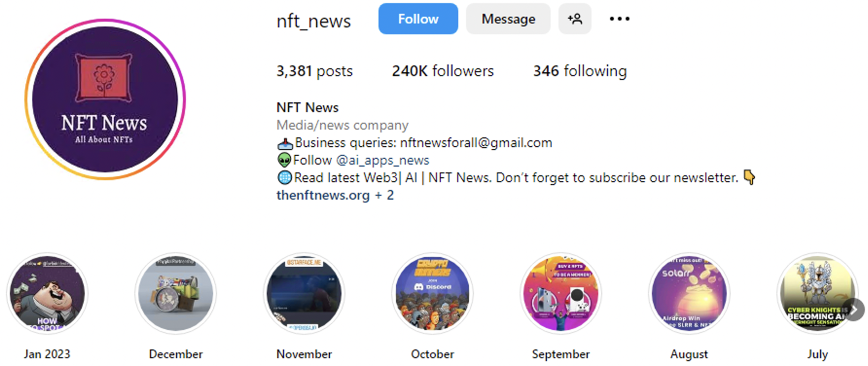Advance highlights with the right arrow chevron

pyautogui.click(x=855, y=310)
